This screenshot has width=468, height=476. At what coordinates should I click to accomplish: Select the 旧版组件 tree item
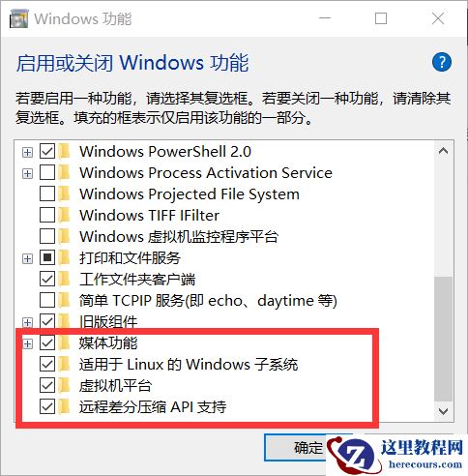point(108,321)
